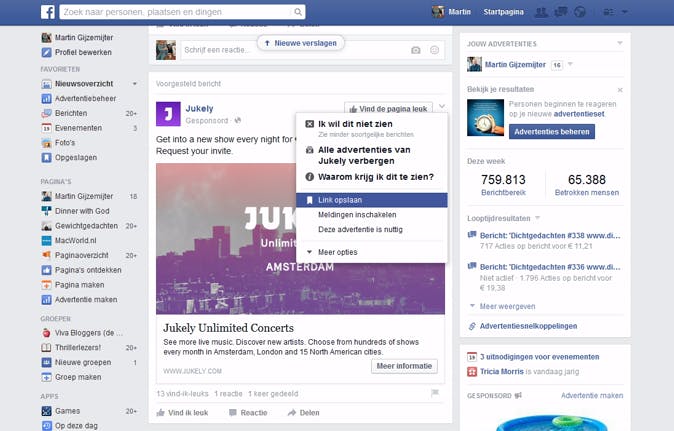The width and height of the screenshot is (674, 431).
Task: Open dropdown next to Martin Gijzemijter 16
Action: pos(570,64)
